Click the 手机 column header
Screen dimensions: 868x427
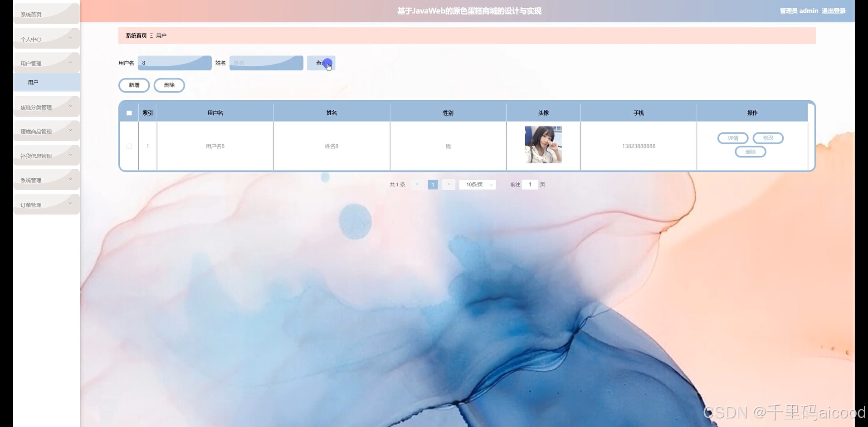pyautogui.click(x=639, y=113)
